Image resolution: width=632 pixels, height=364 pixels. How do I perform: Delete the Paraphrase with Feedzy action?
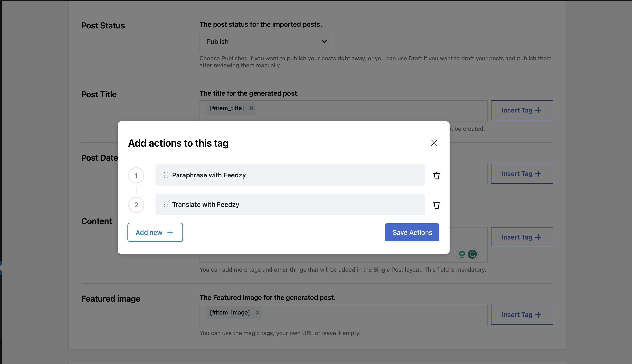(437, 176)
